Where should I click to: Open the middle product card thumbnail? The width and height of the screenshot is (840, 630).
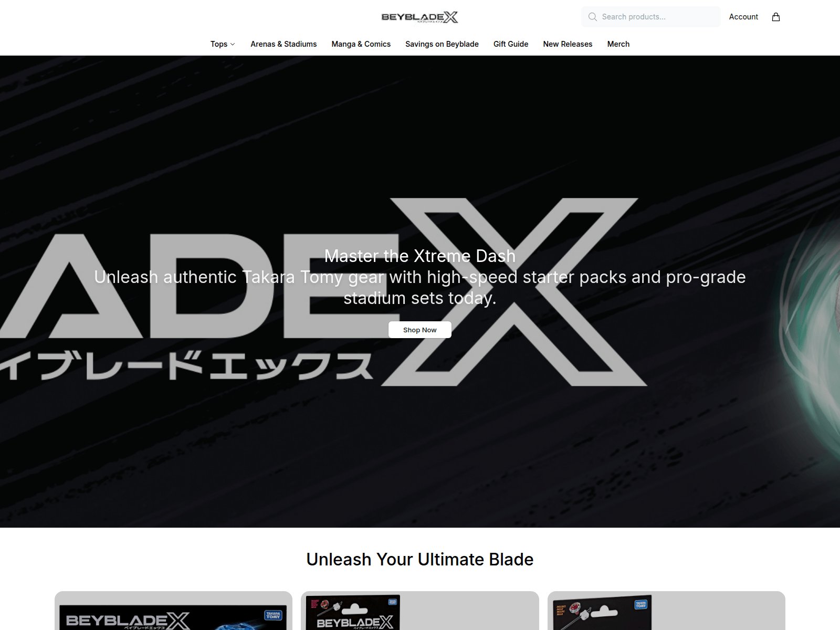[x=420, y=611]
